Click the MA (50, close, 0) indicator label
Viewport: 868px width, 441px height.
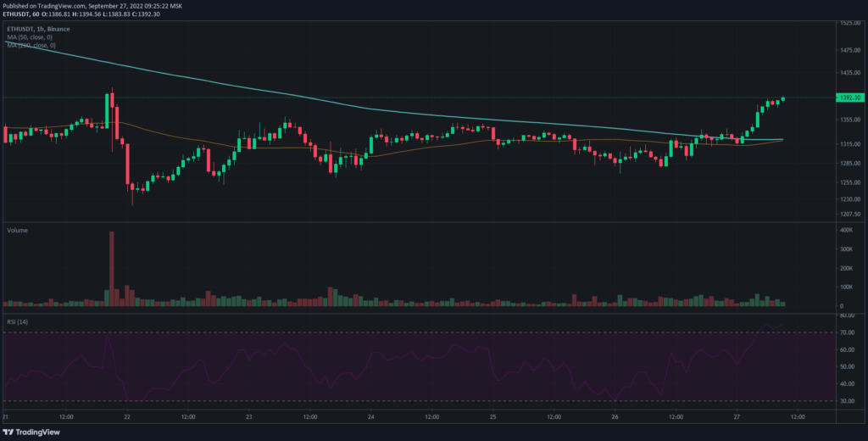pos(31,37)
